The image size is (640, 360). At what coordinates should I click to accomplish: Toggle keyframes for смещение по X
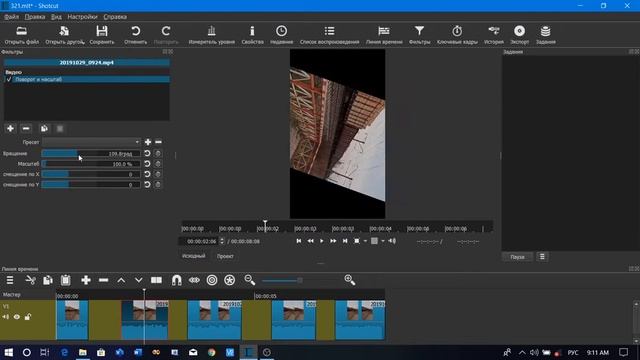click(x=158, y=174)
